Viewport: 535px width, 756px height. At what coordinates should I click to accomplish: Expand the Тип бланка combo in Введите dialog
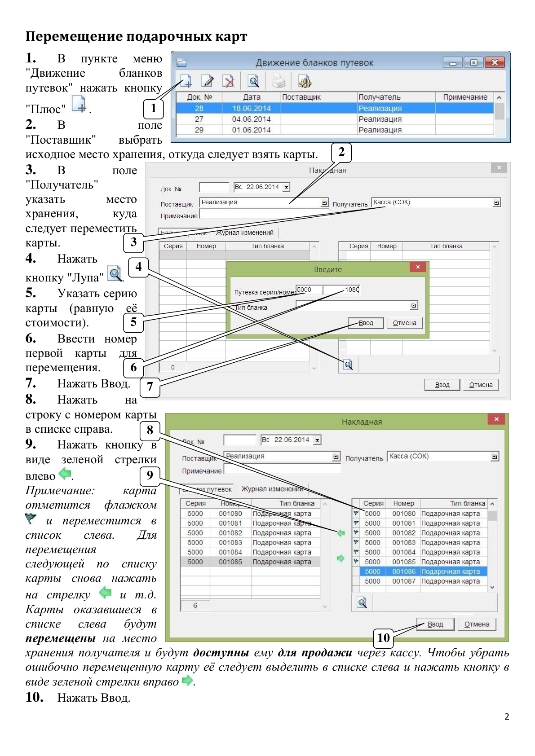pos(414,306)
